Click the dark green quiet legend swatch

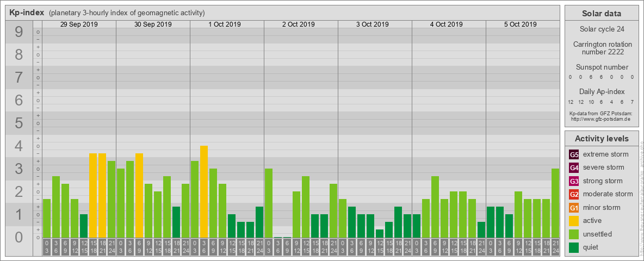click(574, 247)
